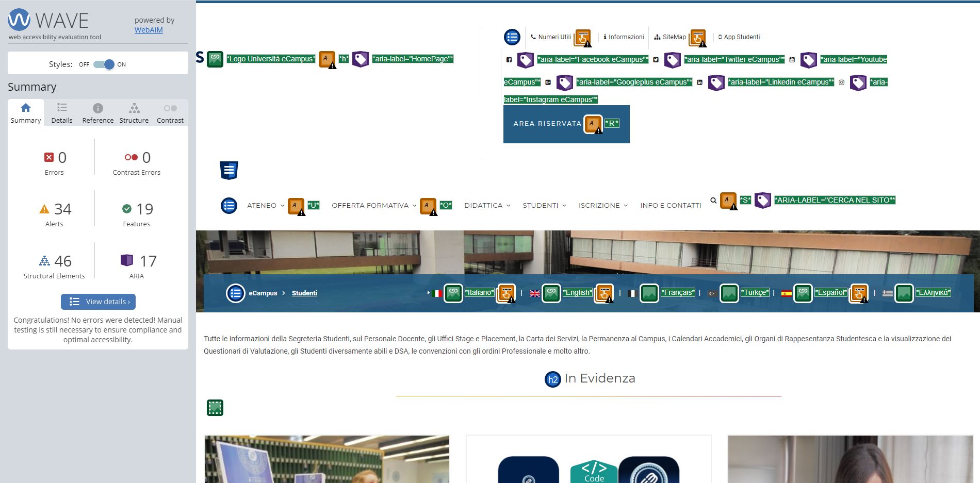
Task: Select the English language flag
Action: click(535, 294)
